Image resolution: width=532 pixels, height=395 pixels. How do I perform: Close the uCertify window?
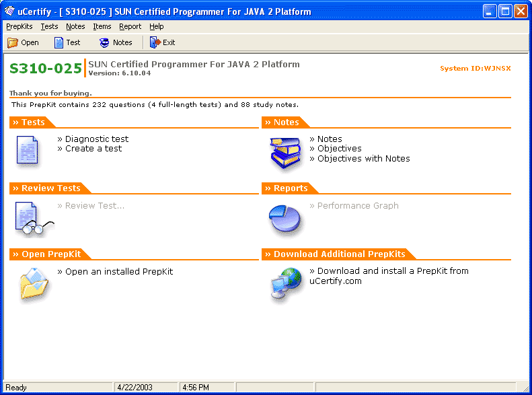[x=521, y=11]
